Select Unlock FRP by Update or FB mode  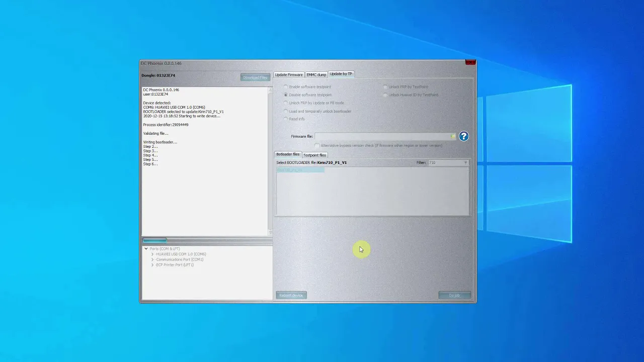click(286, 103)
